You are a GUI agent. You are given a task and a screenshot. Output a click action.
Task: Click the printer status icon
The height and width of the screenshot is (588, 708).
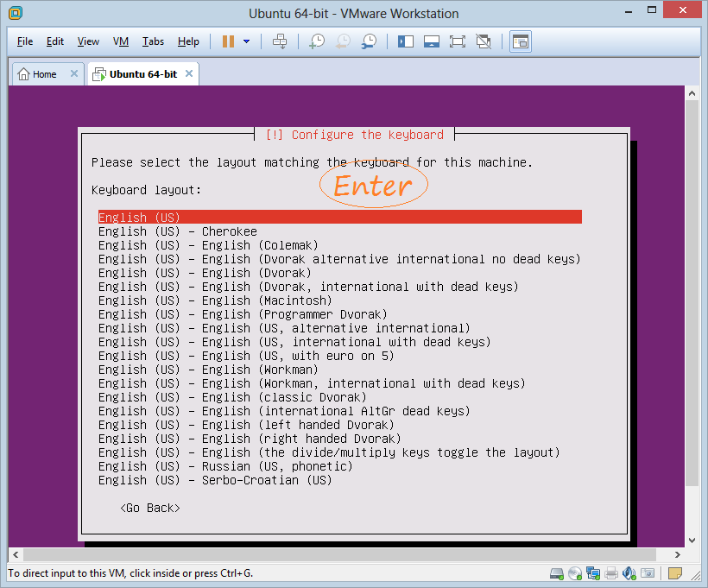point(611,573)
